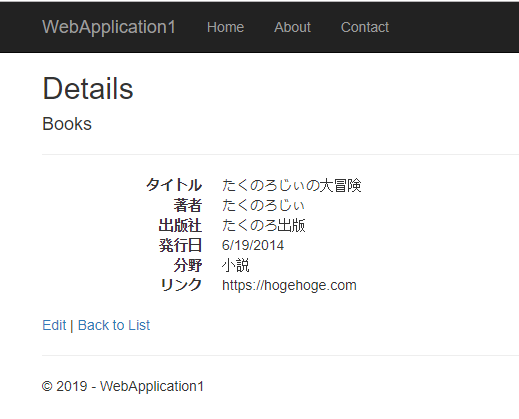
Task: Click the リンク label
Action: click(181, 285)
